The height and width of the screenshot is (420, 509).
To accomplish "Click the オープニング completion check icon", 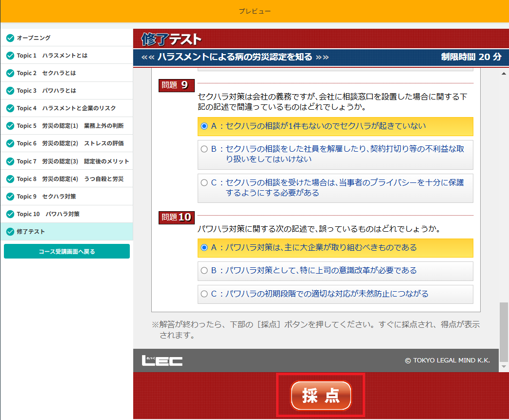I will pos(10,38).
